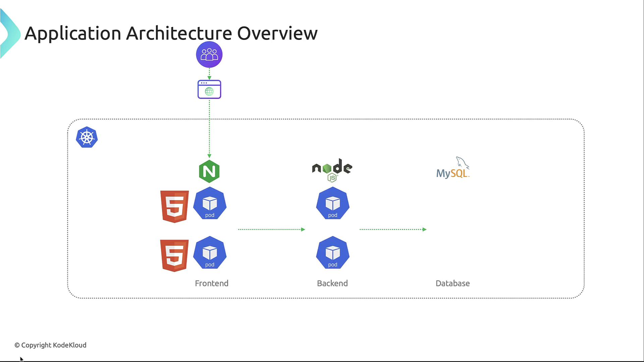Select the upper backend pod icon
The image size is (644, 362).
332,203
